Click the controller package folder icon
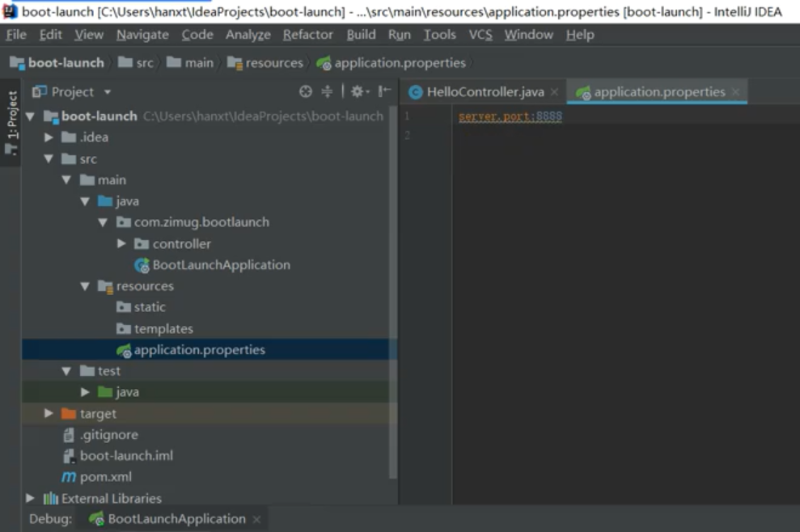Image resolution: width=800 pixels, height=532 pixels. (x=142, y=244)
